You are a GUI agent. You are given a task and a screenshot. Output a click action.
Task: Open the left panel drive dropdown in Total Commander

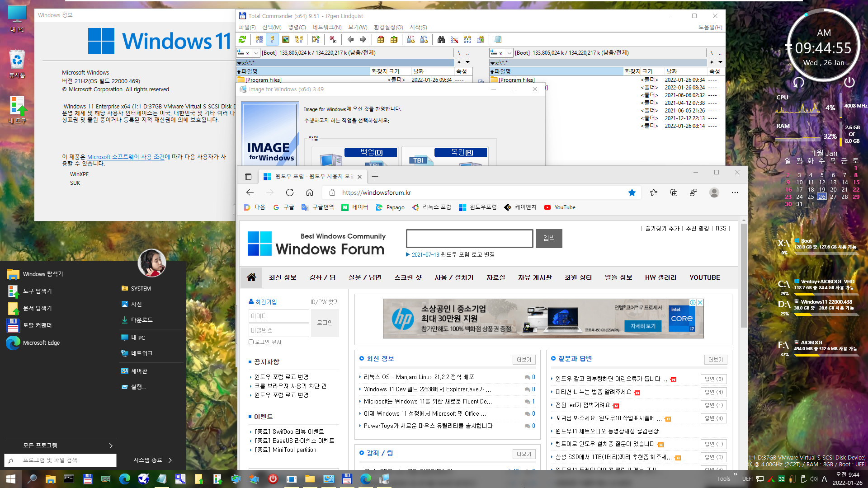pyautogui.click(x=256, y=53)
